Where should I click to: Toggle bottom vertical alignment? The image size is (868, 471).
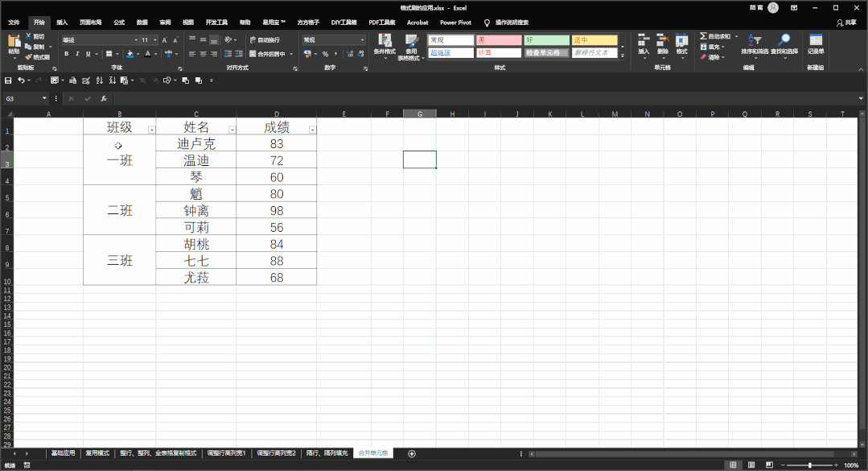coord(214,40)
